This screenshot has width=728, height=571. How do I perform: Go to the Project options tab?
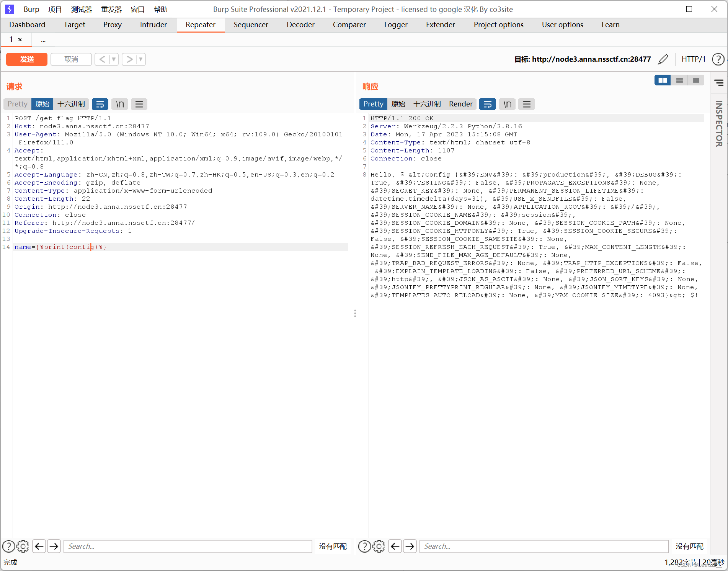click(x=499, y=25)
